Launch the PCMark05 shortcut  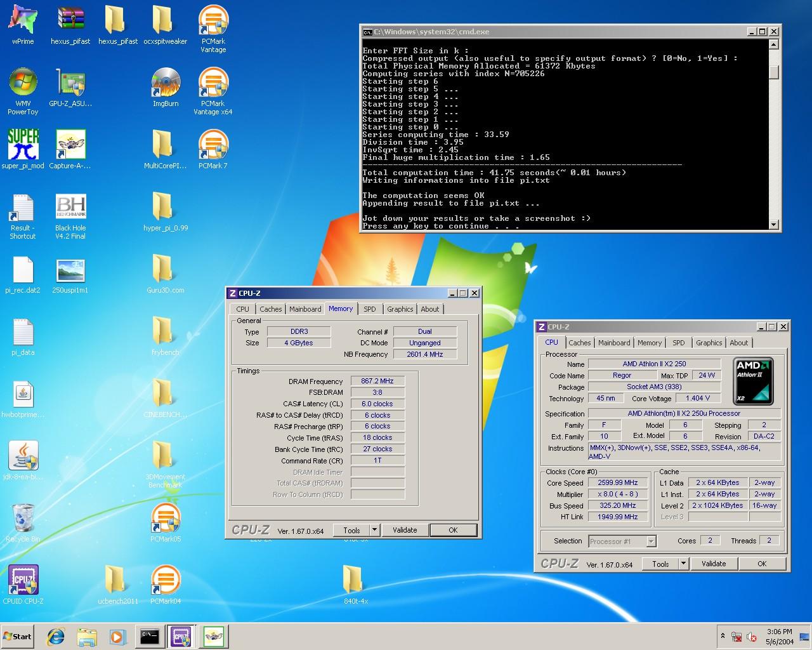coord(166,522)
